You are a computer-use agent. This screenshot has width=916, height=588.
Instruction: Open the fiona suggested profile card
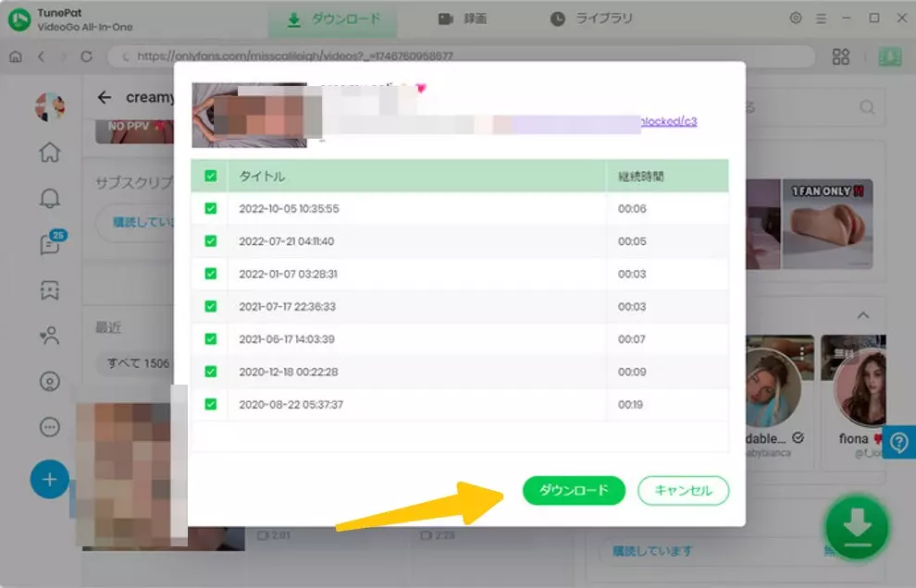[855, 402]
